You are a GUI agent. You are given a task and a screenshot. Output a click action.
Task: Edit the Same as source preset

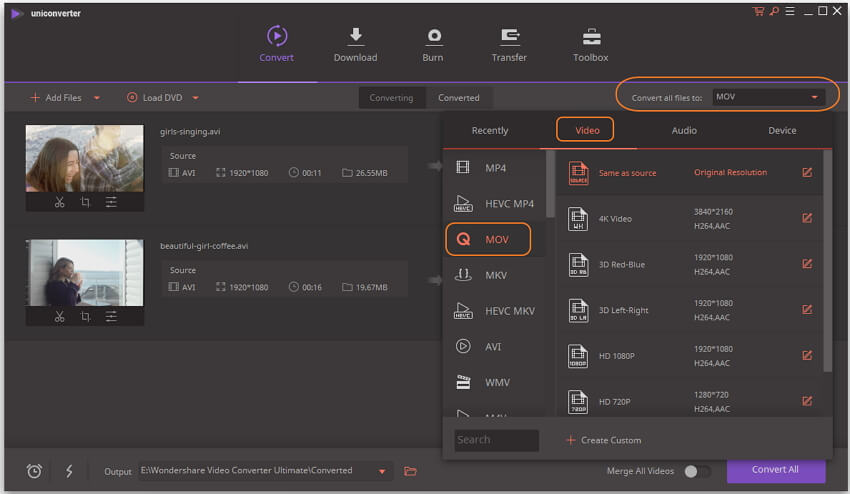coord(807,172)
